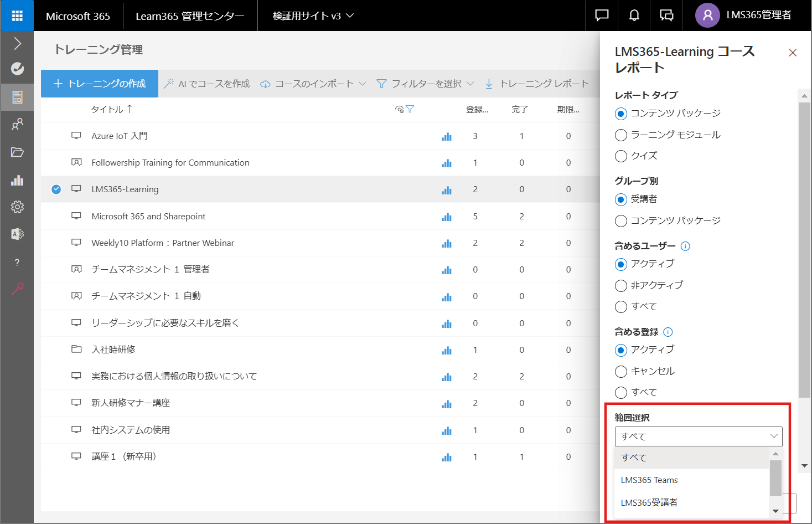Open the folder catalog sidebar icon

[x=17, y=152]
